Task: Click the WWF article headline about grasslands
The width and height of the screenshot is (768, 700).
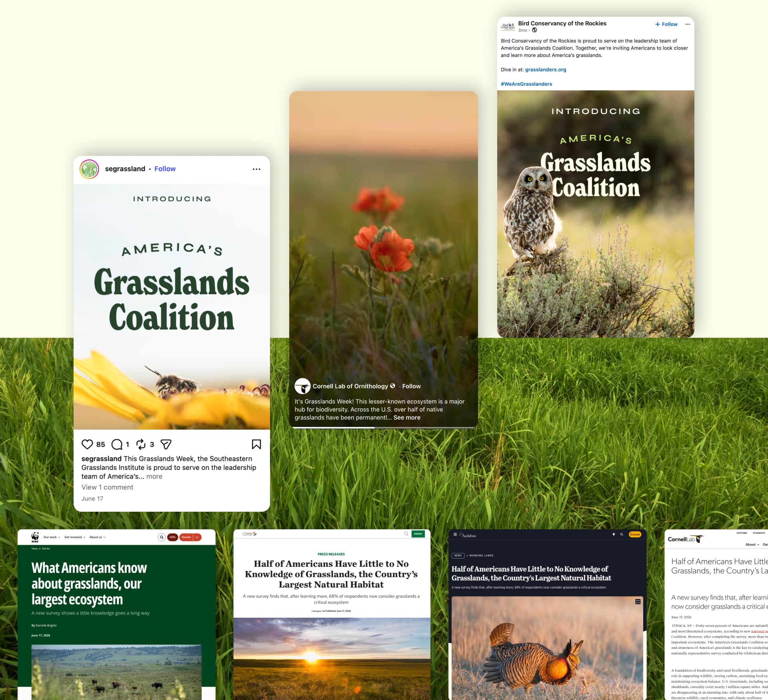Action: coord(89,584)
